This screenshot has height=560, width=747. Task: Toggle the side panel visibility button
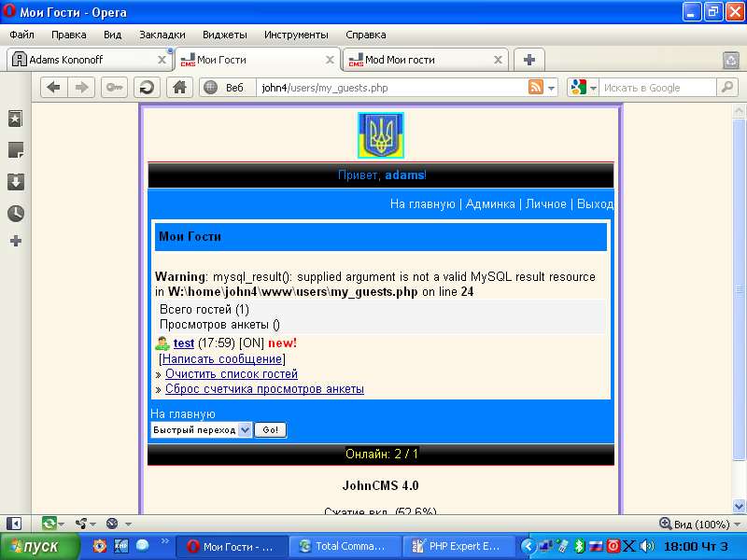pos(14,525)
